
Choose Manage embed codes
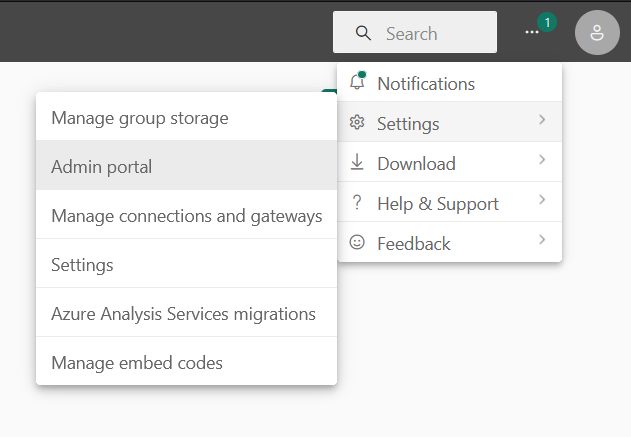(x=186, y=361)
